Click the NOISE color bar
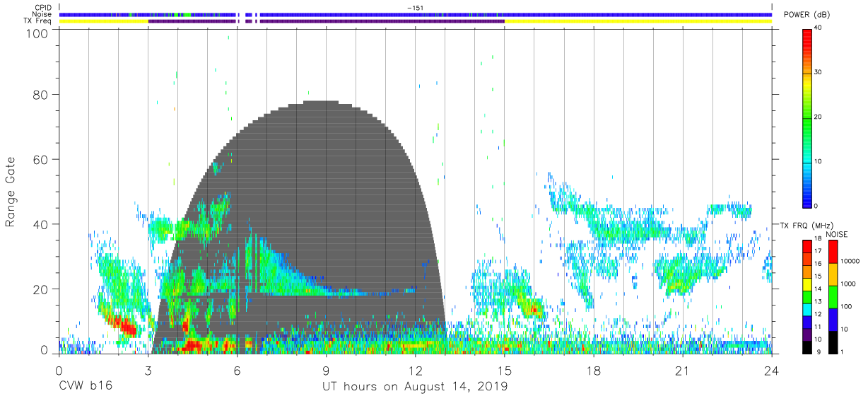This screenshot has width=868, height=401. coord(833,296)
